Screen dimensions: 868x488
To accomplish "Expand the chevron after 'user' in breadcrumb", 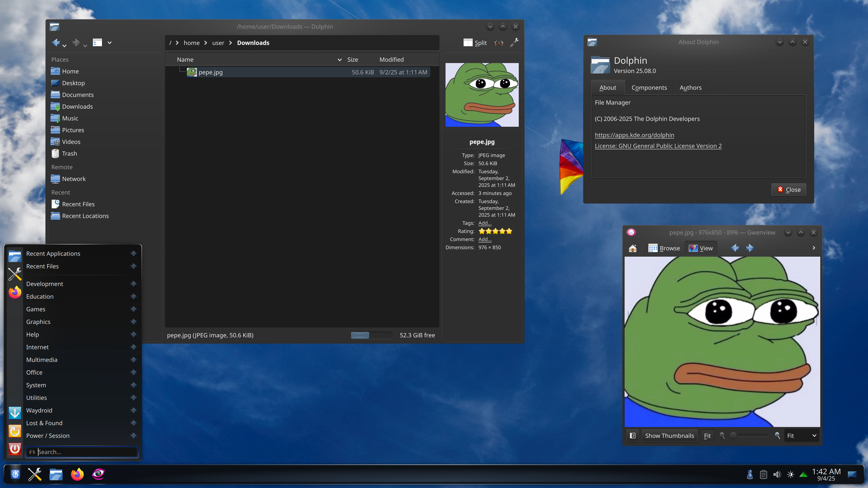I will (231, 43).
